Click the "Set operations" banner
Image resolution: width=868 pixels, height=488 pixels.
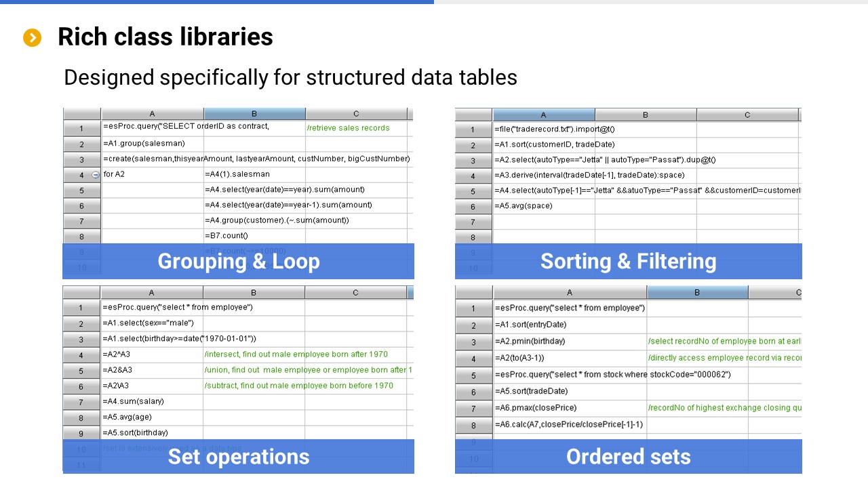tap(238, 457)
